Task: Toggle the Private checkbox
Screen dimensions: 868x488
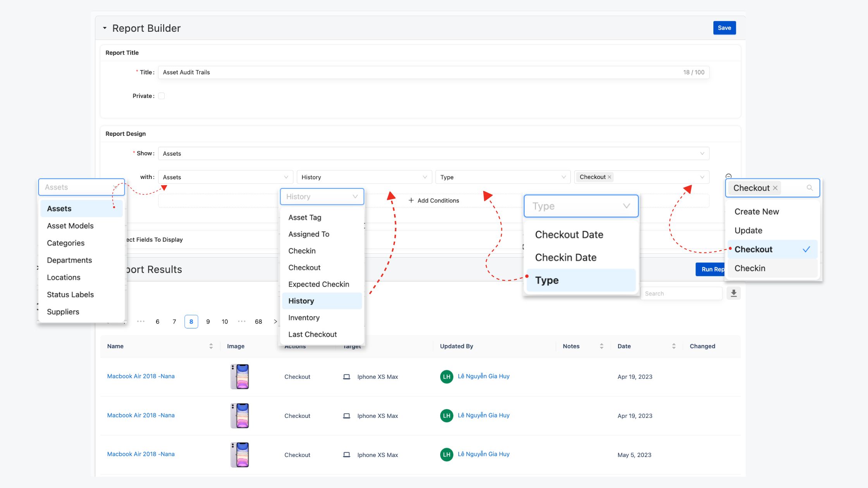Action: point(162,96)
